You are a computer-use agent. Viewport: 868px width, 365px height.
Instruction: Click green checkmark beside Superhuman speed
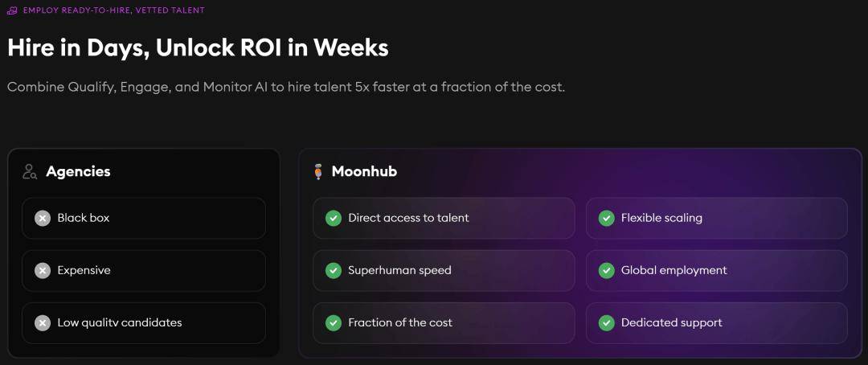(x=334, y=271)
